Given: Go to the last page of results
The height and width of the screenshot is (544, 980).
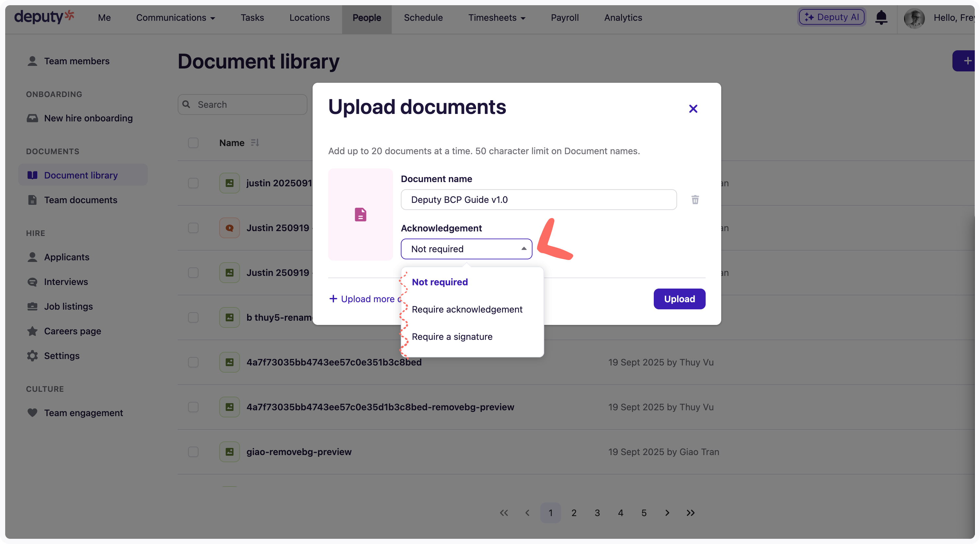Looking at the screenshot, I should click(x=690, y=513).
